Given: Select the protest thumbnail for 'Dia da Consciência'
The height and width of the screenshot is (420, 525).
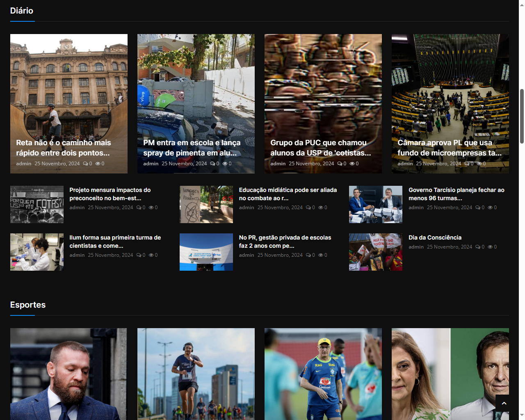Looking at the screenshot, I should pyautogui.click(x=375, y=252).
